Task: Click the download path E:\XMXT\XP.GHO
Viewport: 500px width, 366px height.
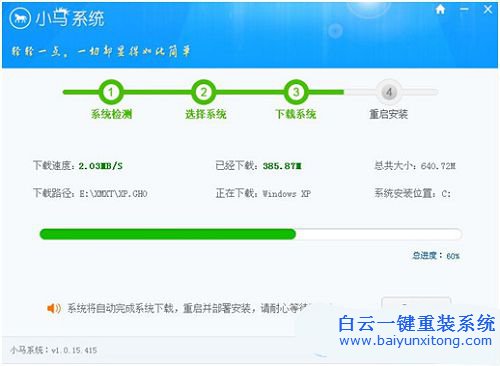Action: coord(113,194)
